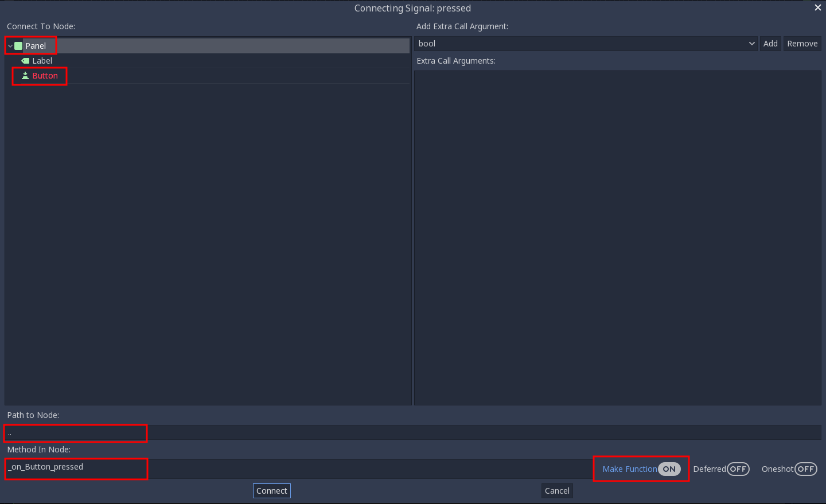Viewport: 826px width, 504px height.
Task: Click the chevron on the bool combo box
Action: coord(752,43)
